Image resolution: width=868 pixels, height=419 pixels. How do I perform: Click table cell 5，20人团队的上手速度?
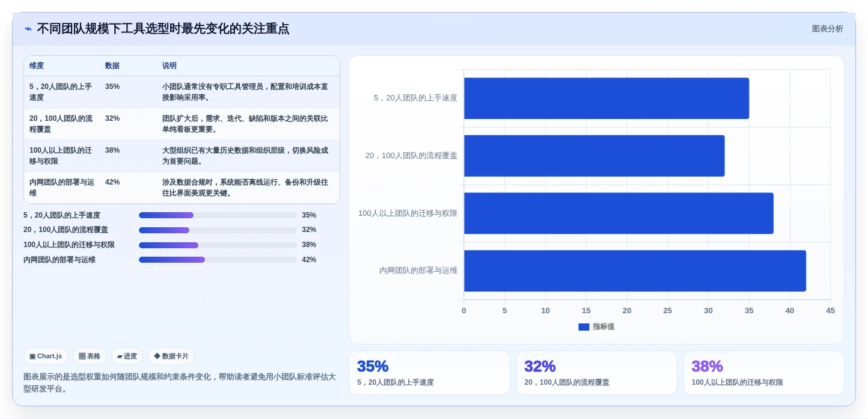pos(62,92)
